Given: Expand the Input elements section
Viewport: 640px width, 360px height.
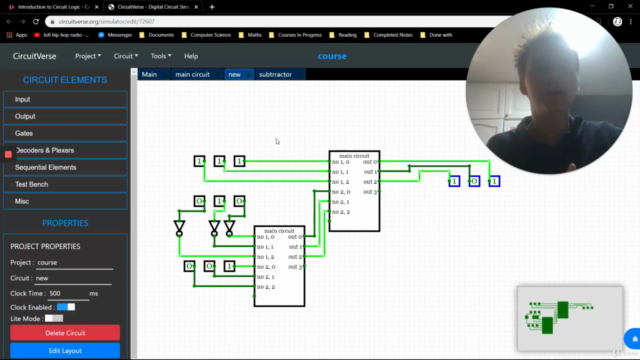Looking at the screenshot, I should point(65,100).
